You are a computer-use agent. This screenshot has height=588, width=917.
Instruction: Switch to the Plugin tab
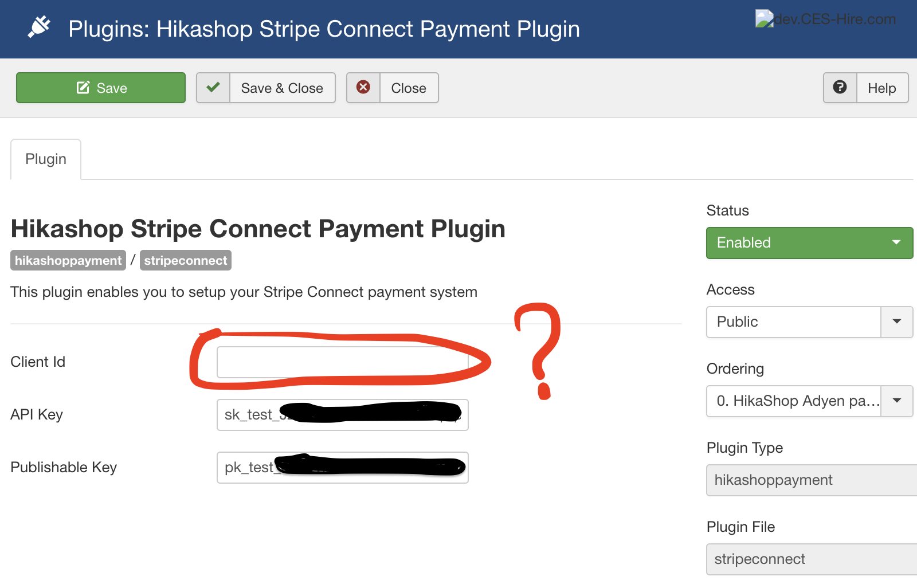click(x=46, y=159)
